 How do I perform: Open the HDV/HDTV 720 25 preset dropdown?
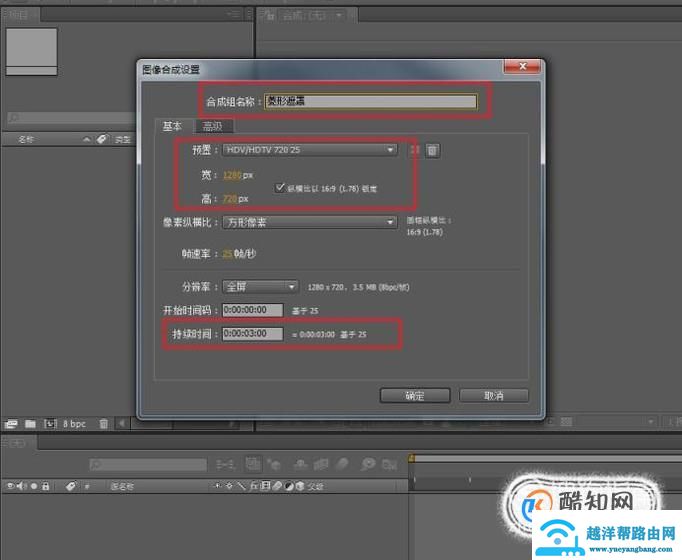tap(310, 150)
